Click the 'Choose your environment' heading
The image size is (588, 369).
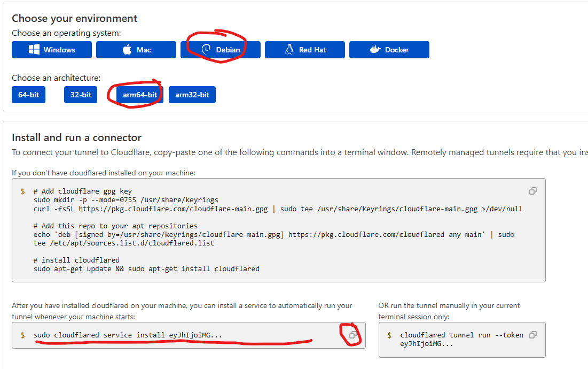[x=75, y=18]
